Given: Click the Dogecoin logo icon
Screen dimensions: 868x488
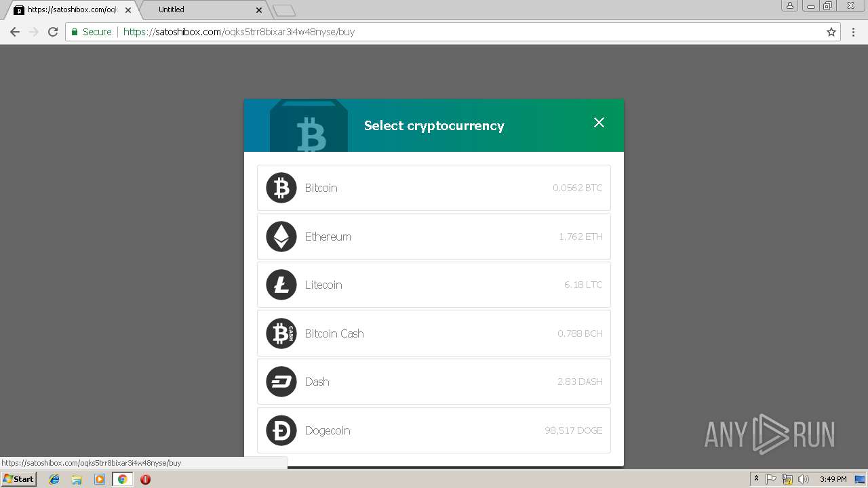Looking at the screenshot, I should point(281,430).
